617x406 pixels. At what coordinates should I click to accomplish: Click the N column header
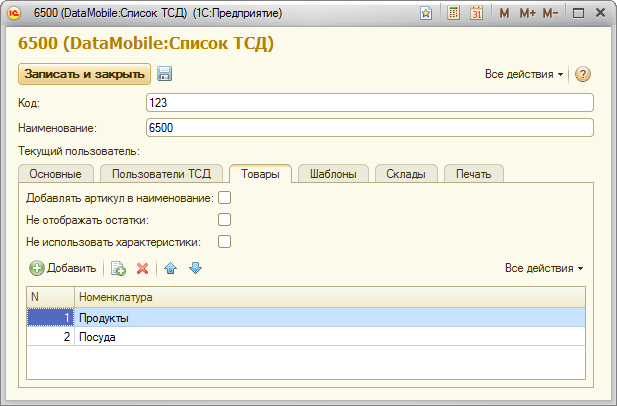click(x=50, y=297)
